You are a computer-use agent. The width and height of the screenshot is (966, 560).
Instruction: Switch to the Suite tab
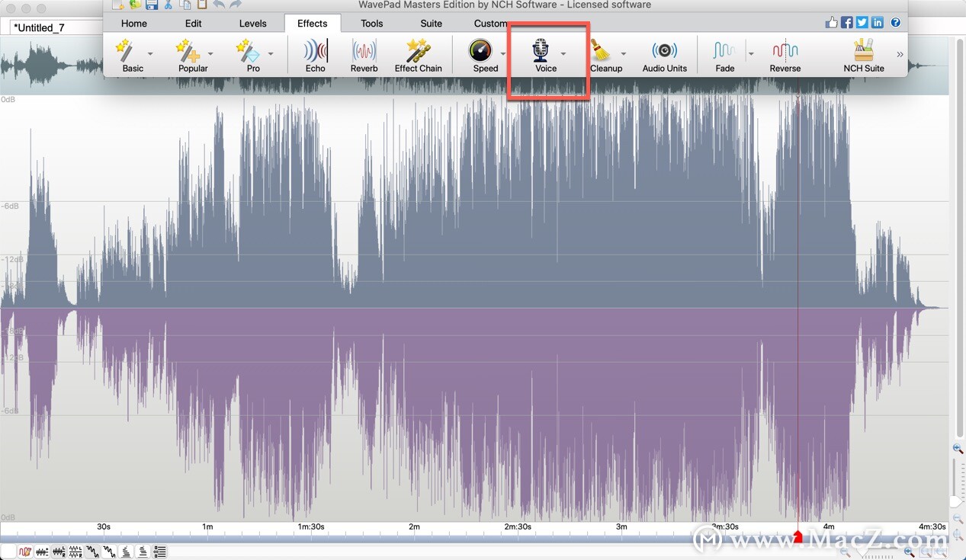click(432, 24)
